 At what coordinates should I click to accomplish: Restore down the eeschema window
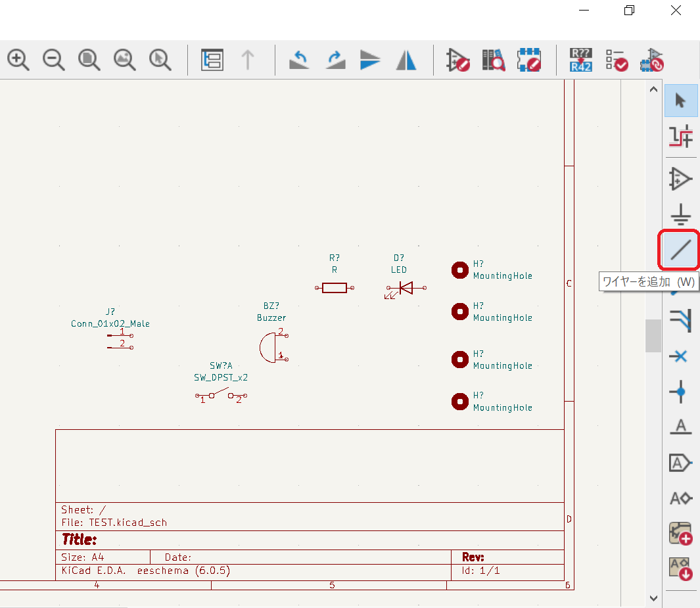(x=629, y=11)
